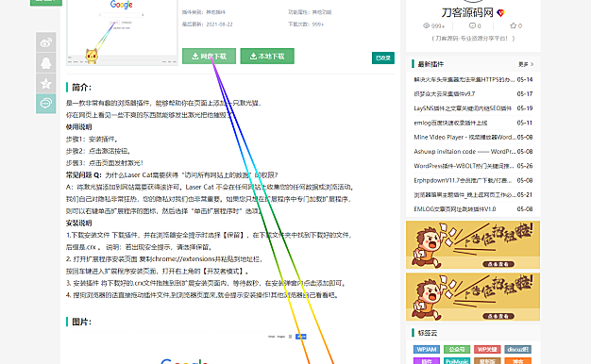Screen dimensions: 591x364
Task: Click the comment bubble icon count
Action: 472,26
